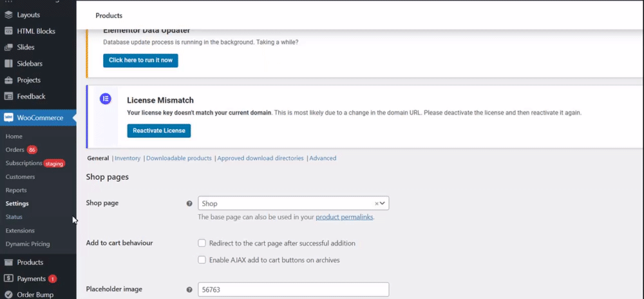
Task: Click the Placeholder image help question icon
Action: click(189, 289)
